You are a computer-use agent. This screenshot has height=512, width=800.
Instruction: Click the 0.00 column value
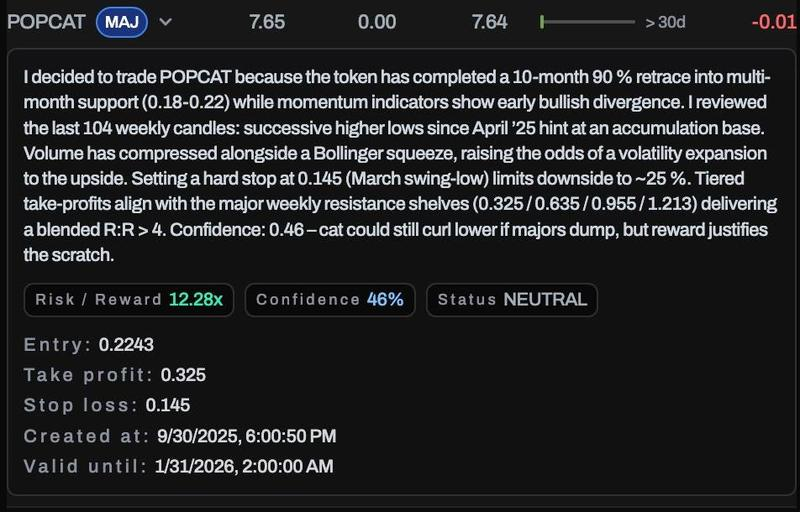[378, 22]
